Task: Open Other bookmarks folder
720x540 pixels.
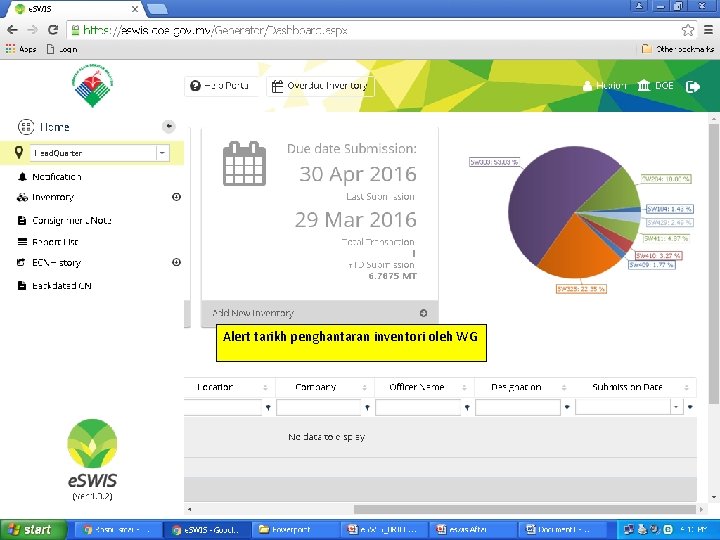Action: click(678, 49)
